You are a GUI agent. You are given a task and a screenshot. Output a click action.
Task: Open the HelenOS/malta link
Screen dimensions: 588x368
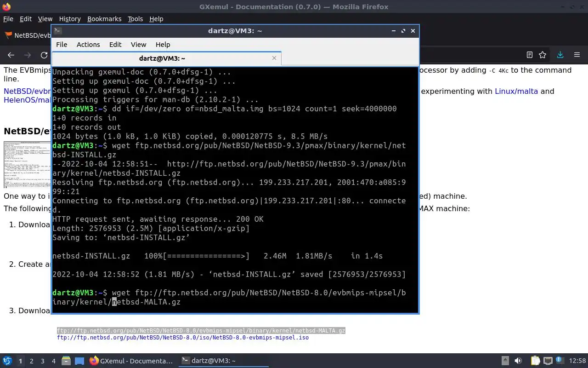(27, 100)
